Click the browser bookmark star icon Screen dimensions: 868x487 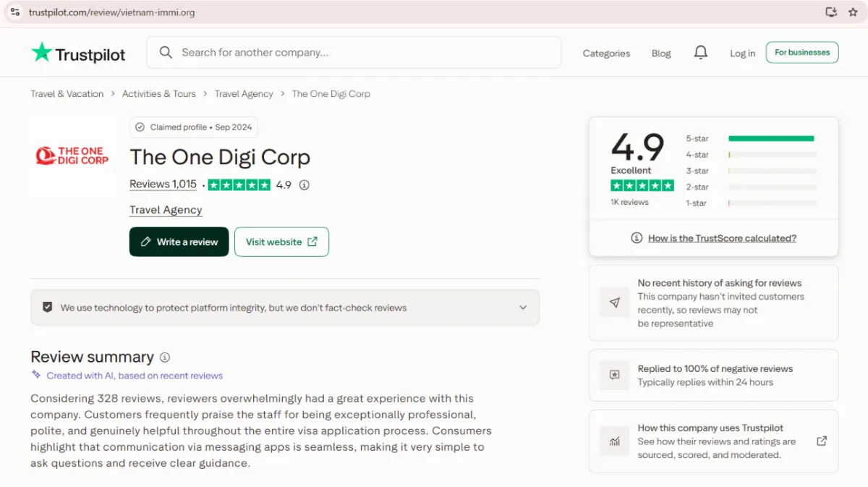pos(854,12)
